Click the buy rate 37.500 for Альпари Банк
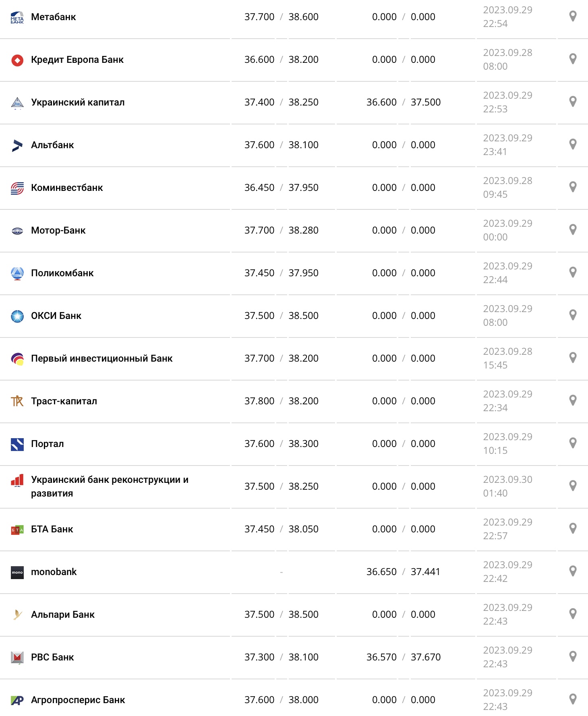The width and height of the screenshot is (588, 716). pyautogui.click(x=259, y=615)
